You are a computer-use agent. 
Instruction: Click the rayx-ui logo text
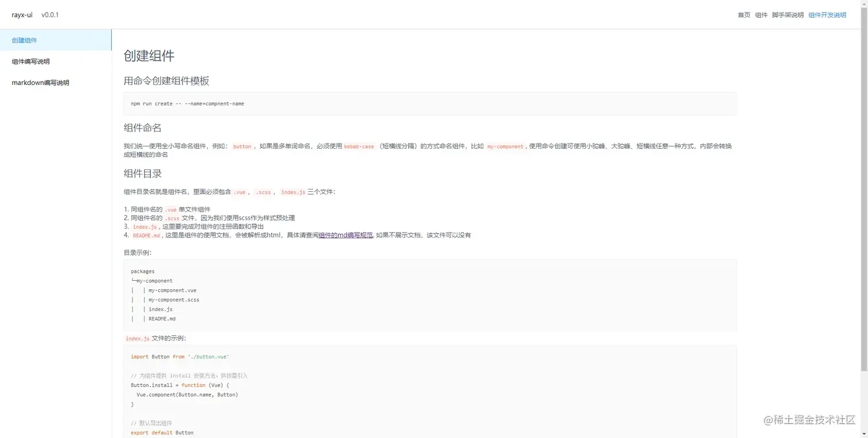(x=22, y=15)
